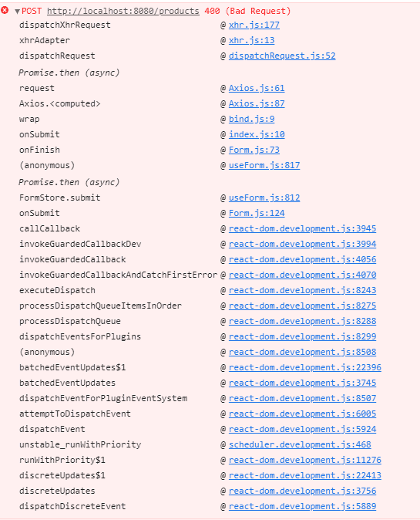The image size is (420, 520).
Task: Open xhr.js:177 source link
Action: click(254, 25)
